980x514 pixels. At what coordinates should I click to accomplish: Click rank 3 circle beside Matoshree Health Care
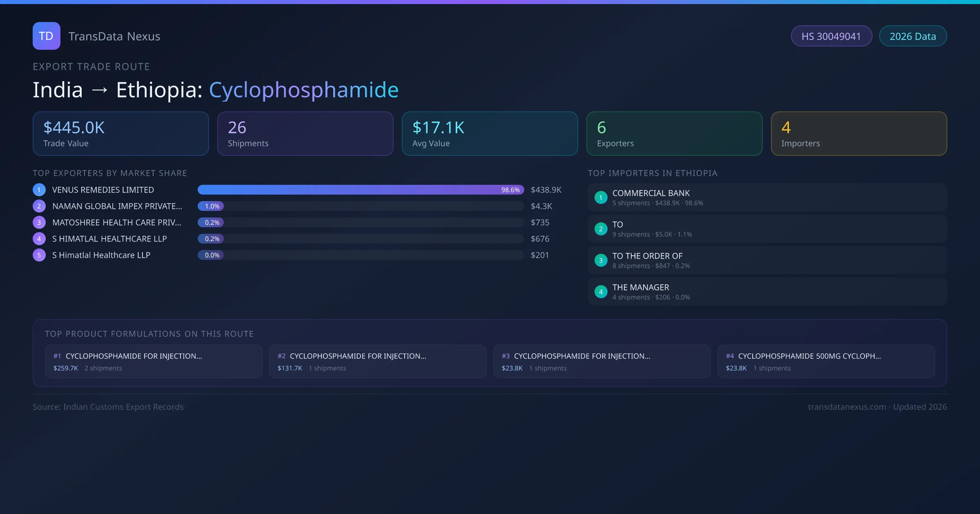point(39,222)
